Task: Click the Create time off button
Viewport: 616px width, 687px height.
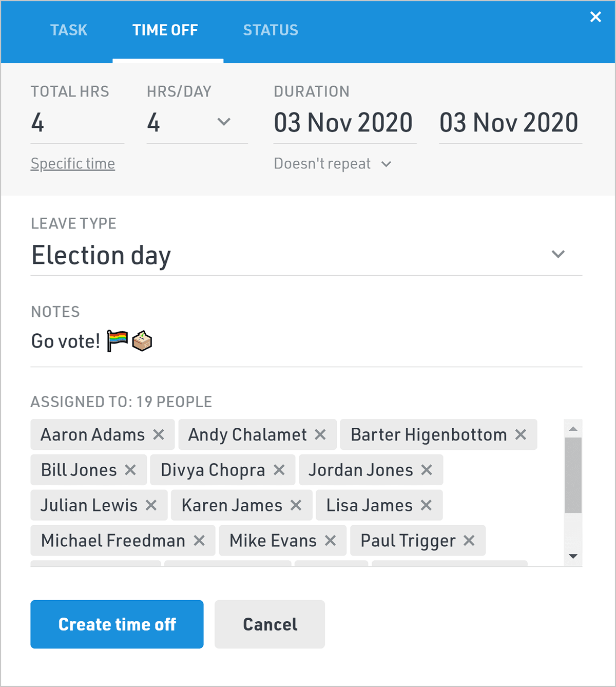Action: (x=117, y=624)
